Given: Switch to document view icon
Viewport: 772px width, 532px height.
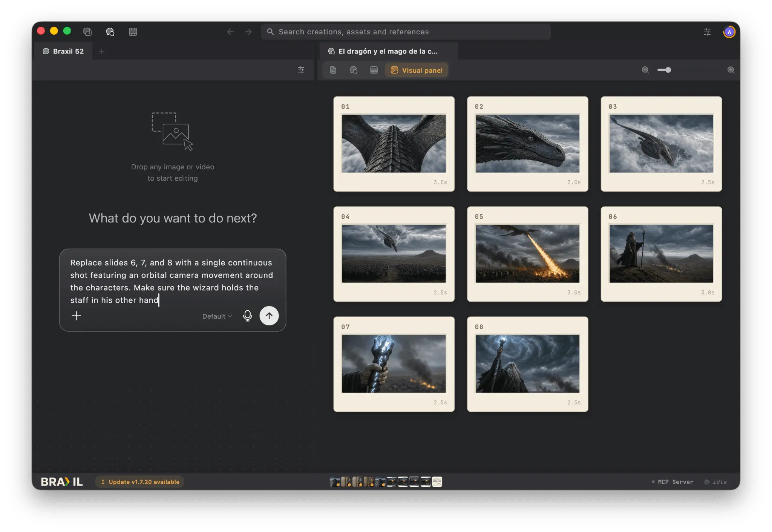Looking at the screenshot, I should point(333,70).
